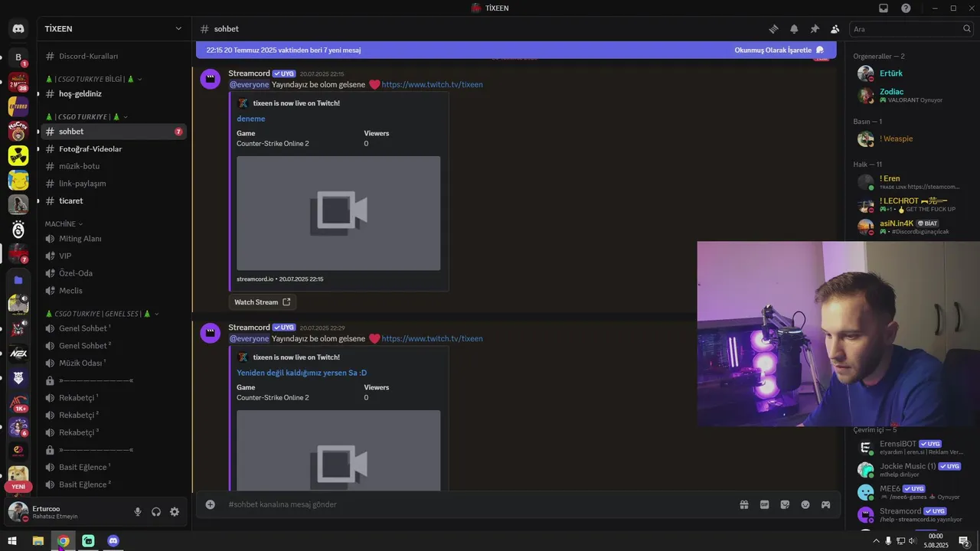Open the GIF picker
The image size is (980, 551).
pyautogui.click(x=764, y=504)
